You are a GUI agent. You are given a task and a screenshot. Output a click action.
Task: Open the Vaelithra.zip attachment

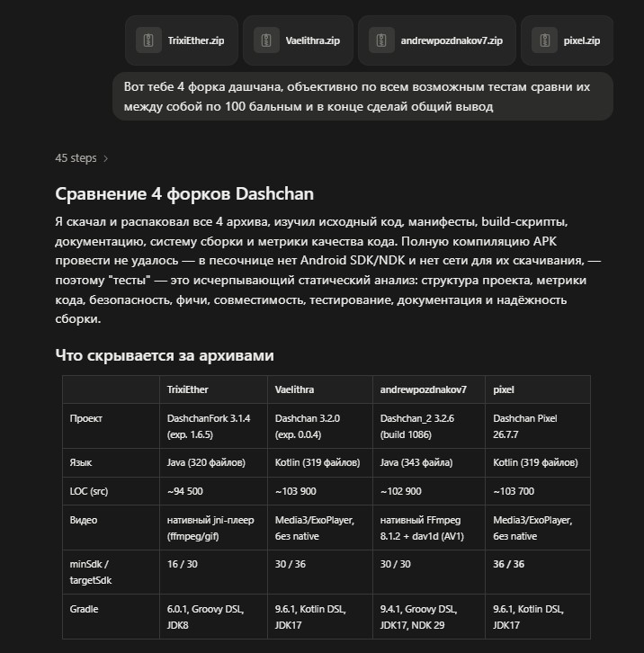click(298, 40)
